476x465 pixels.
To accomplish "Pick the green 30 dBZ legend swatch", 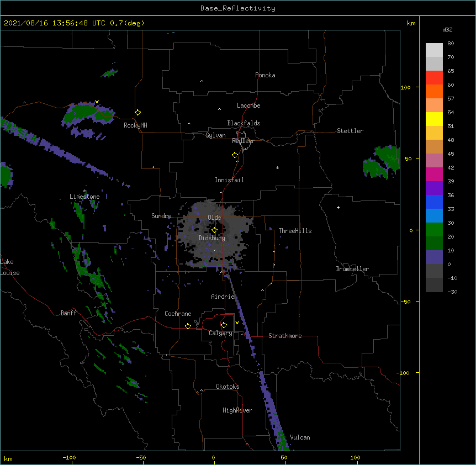I will 434,230.
